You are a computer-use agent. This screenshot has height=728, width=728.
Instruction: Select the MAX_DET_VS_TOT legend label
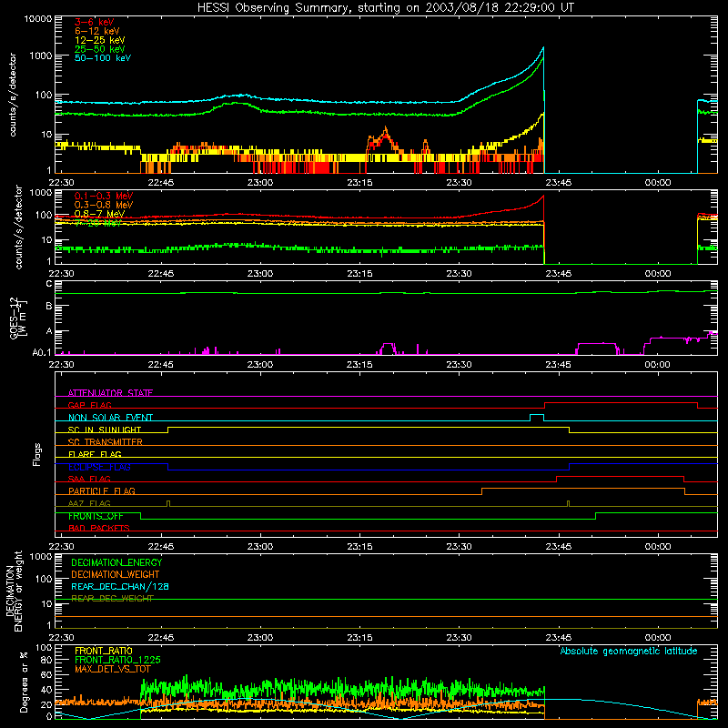tap(112, 669)
